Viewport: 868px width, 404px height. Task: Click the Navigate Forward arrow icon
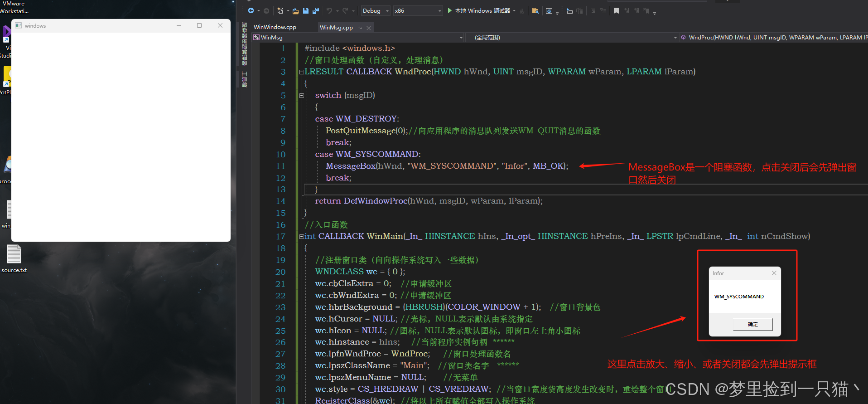pyautogui.click(x=266, y=11)
